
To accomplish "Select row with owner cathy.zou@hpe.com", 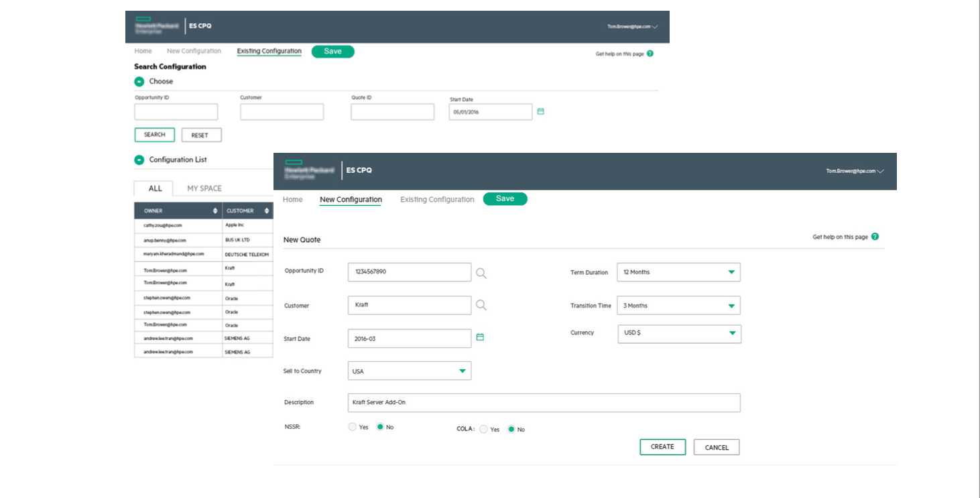I will pos(204,226).
